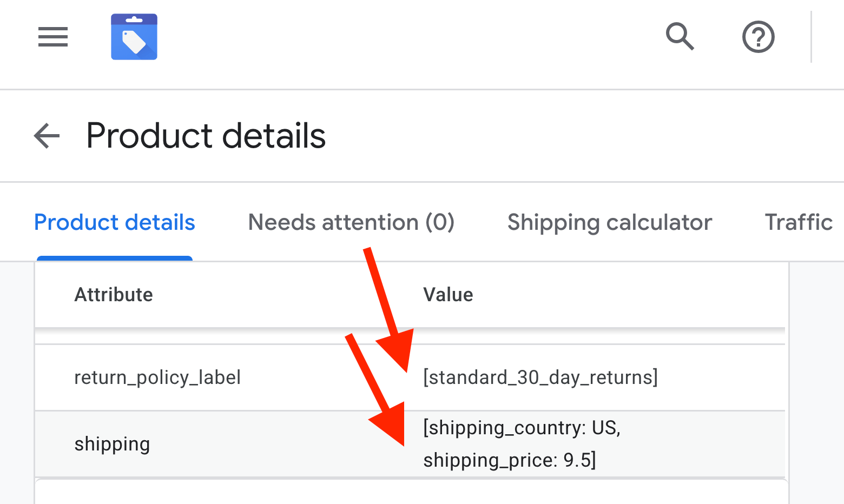Select the shipping attribute name cell

pyautogui.click(x=112, y=444)
